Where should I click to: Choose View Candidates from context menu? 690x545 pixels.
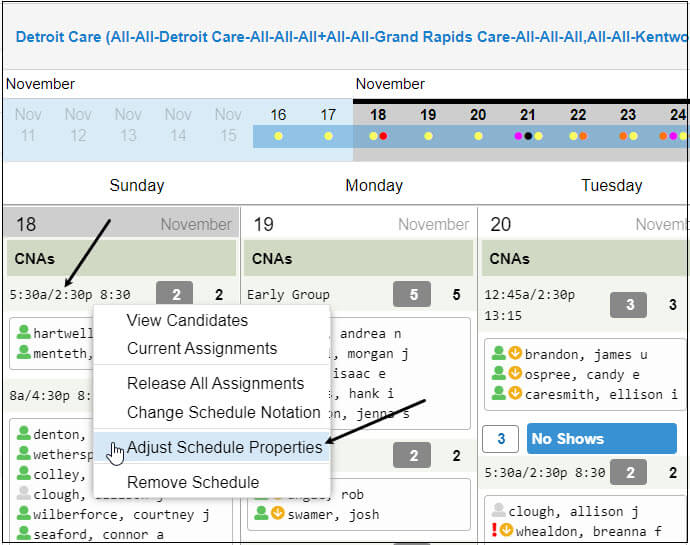187,320
